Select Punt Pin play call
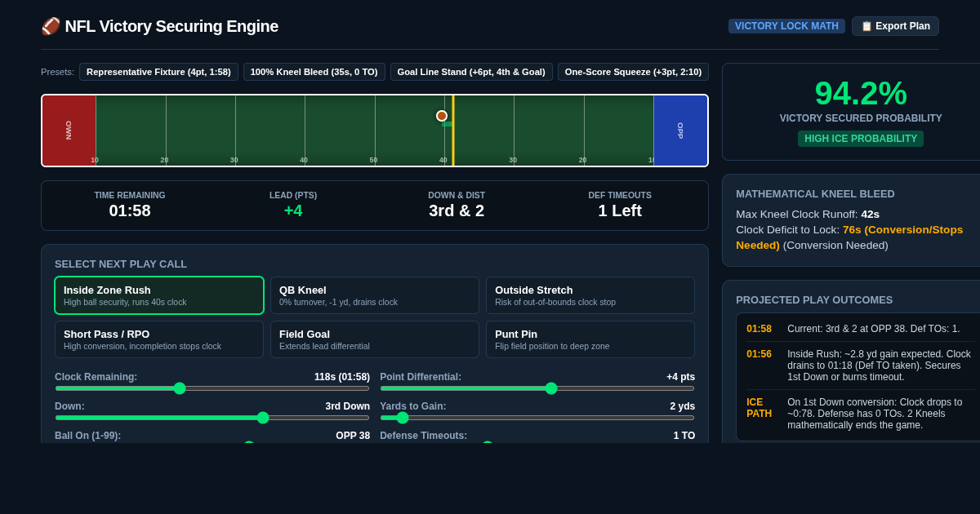Image resolution: width=980 pixels, height=514 pixels. pos(590,339)
